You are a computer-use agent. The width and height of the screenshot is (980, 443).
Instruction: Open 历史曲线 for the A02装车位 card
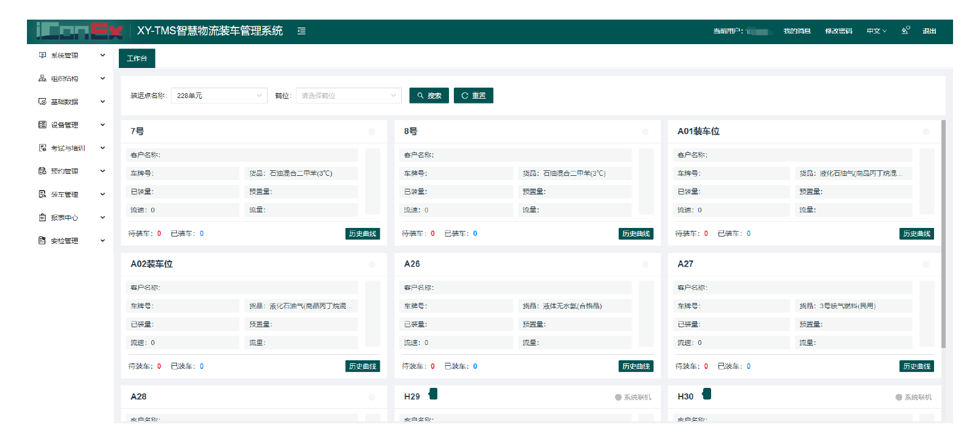(363, 366)
